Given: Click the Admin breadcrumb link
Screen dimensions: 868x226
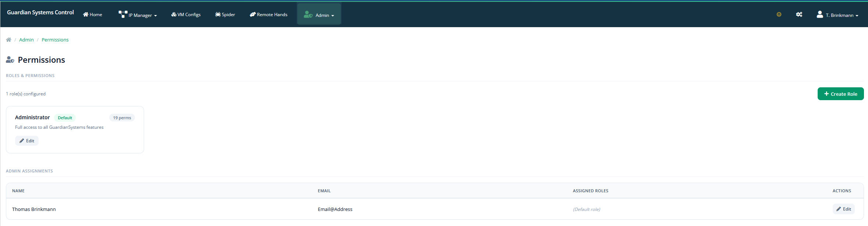Looking at the screenshot, I should pos(26,40).
